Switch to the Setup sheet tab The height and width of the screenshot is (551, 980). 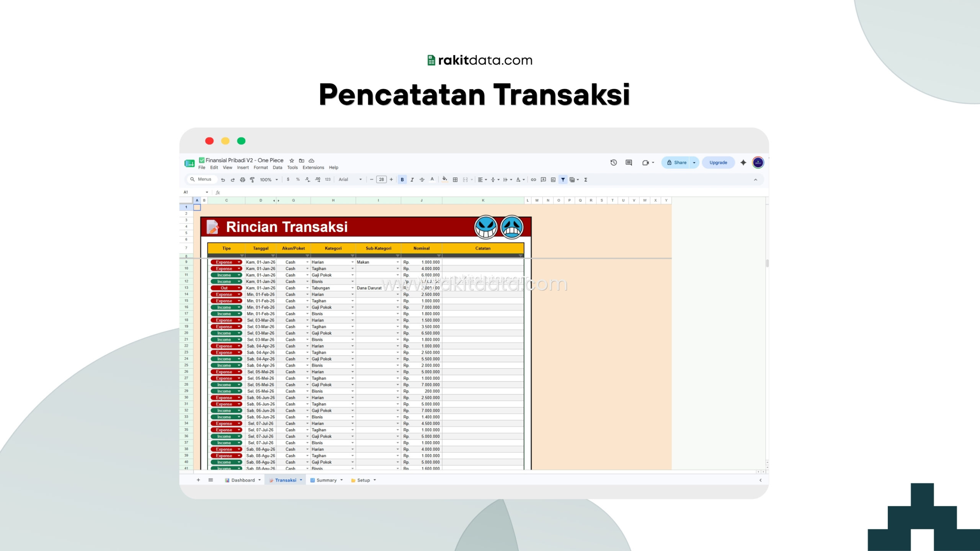(x=363, y=480)
